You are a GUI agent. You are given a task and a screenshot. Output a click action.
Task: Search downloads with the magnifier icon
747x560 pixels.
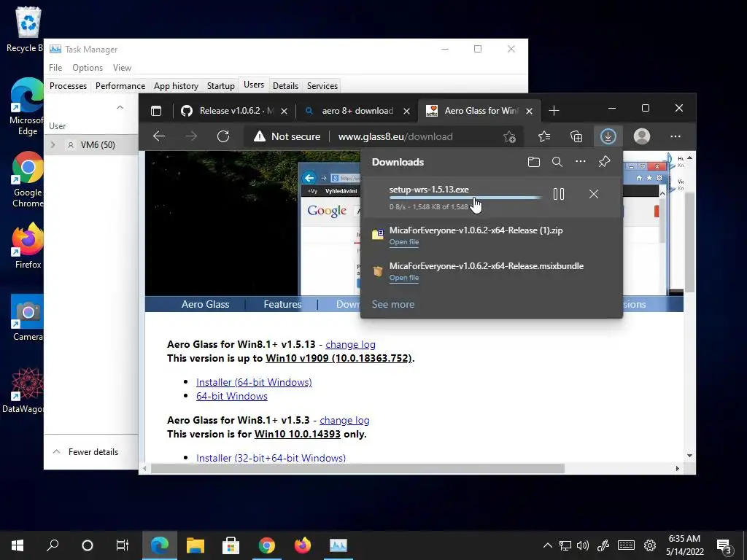(557, 162)
